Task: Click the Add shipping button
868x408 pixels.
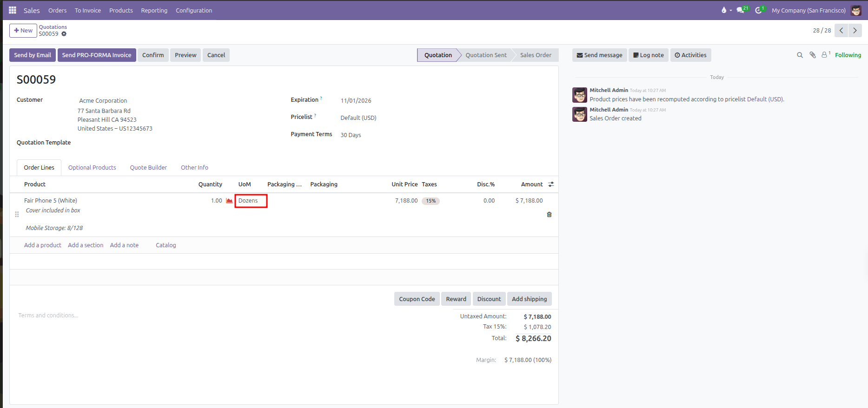Action: tap(530, 299)
